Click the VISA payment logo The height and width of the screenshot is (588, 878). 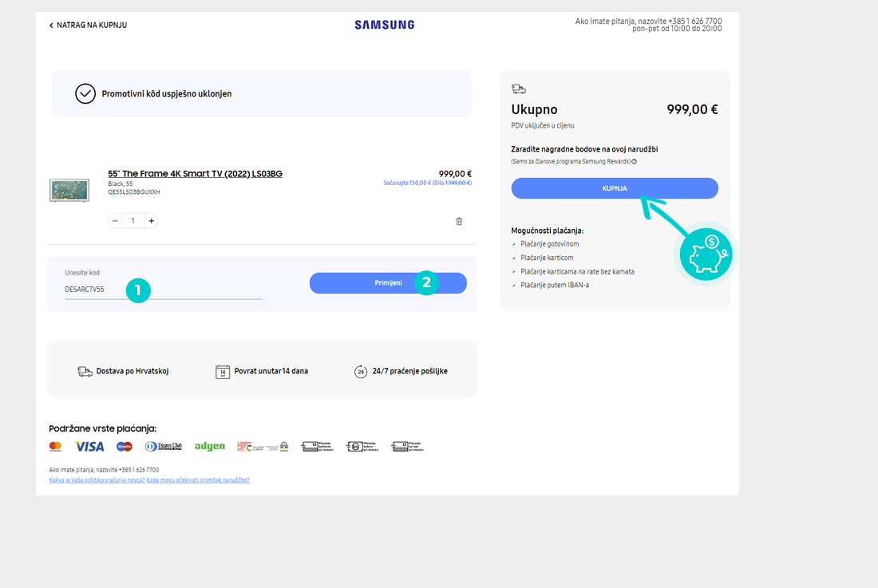pyautogui.click(x=89, y=447)
